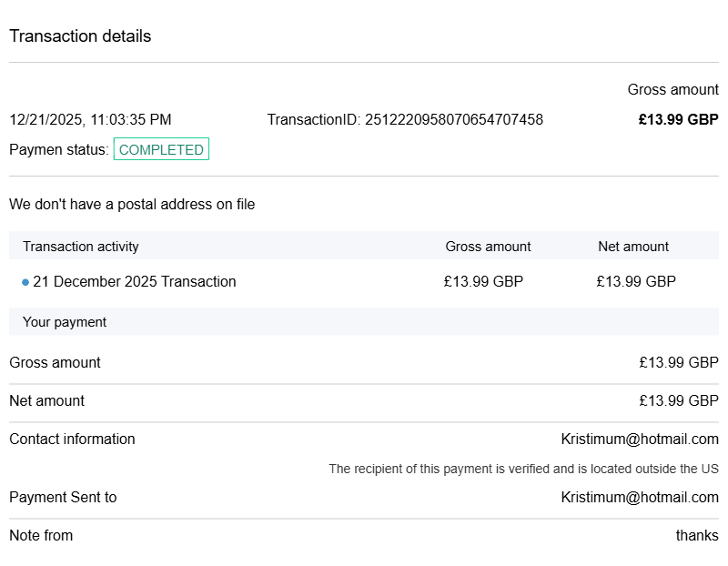Viewport: 728px width, 566px height.
Task: Click the transaction date and time stamp
Action: [x=90, y=120]
